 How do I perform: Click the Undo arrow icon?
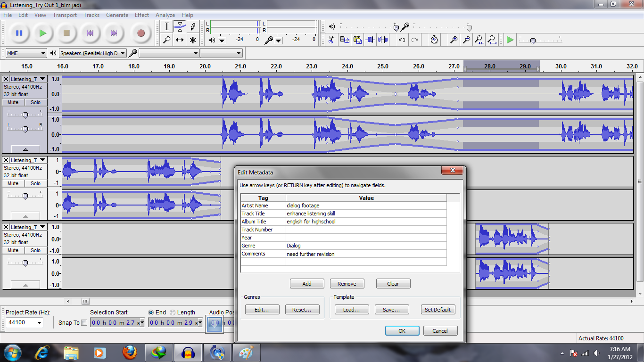(402, 40)
